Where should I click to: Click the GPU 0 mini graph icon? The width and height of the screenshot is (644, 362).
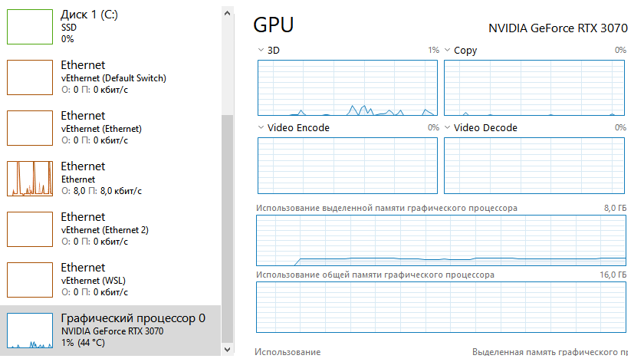coord(28,330)
